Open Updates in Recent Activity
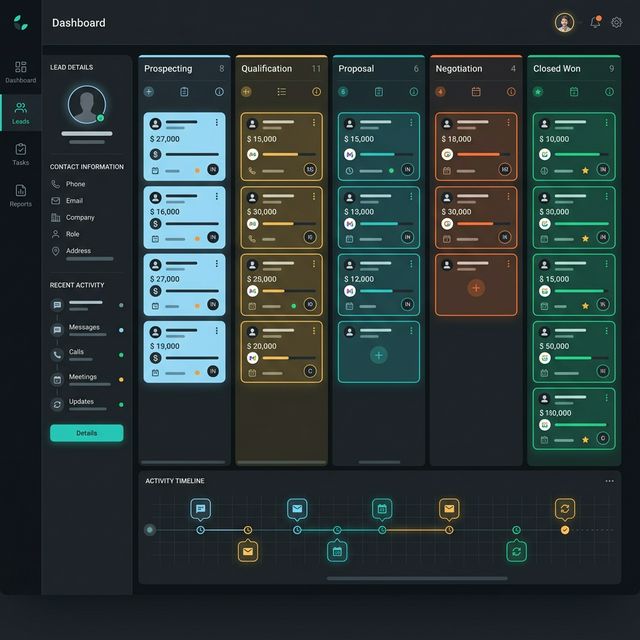The image size is (640, 640). tap(87, 404)
